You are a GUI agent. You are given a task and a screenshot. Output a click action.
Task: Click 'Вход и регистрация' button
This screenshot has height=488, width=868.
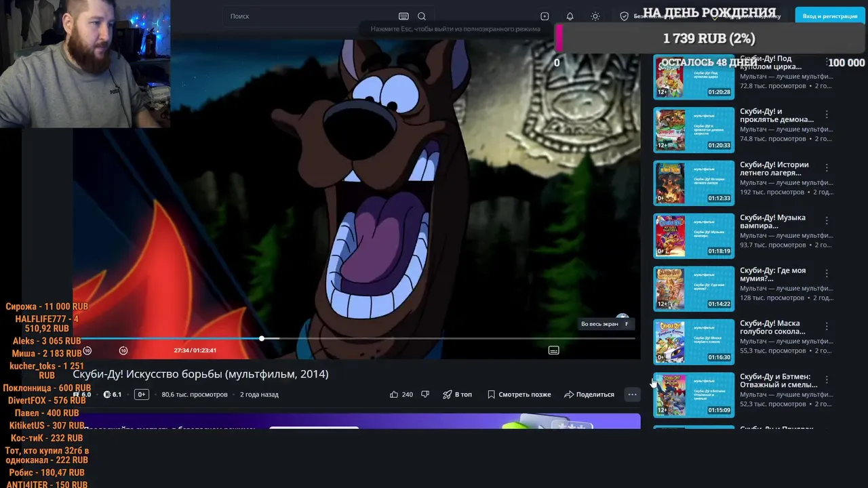pos(829,16)
